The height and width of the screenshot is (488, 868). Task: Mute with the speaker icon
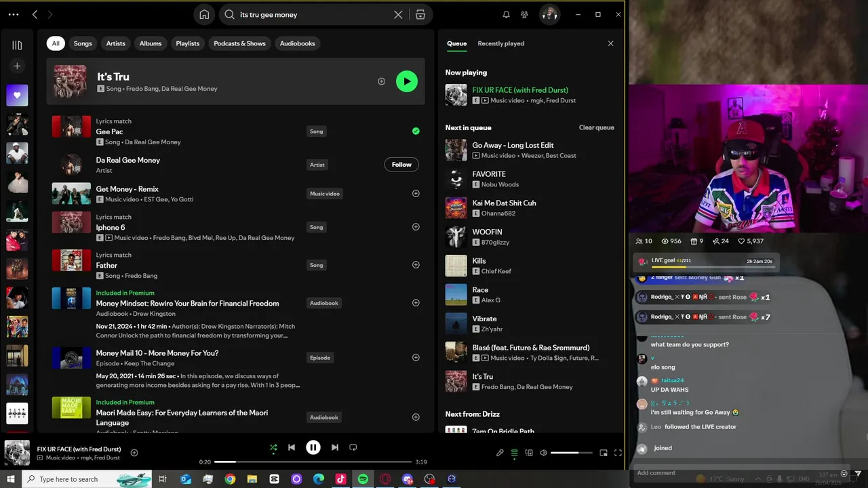click(x=543, y=453)
